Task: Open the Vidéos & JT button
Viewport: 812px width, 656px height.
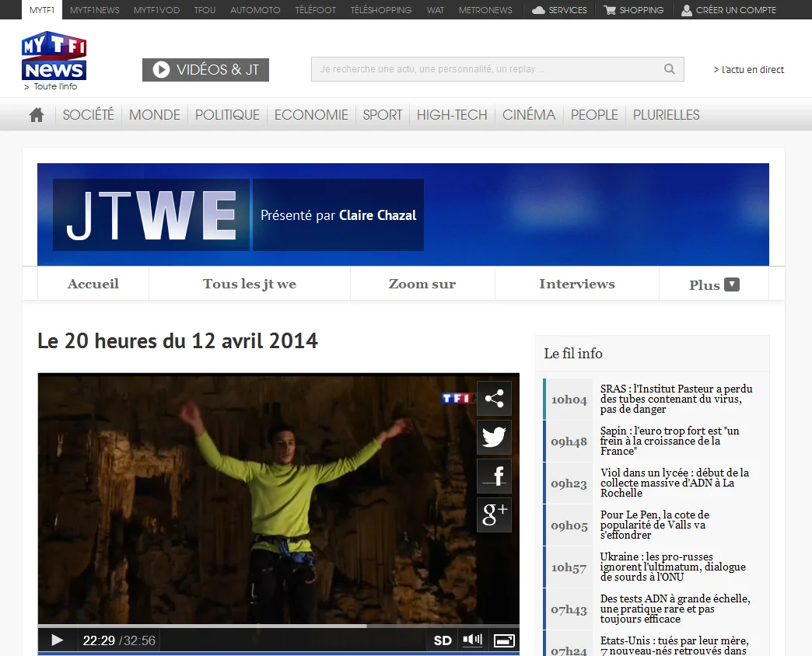Action: click(205, 70)
